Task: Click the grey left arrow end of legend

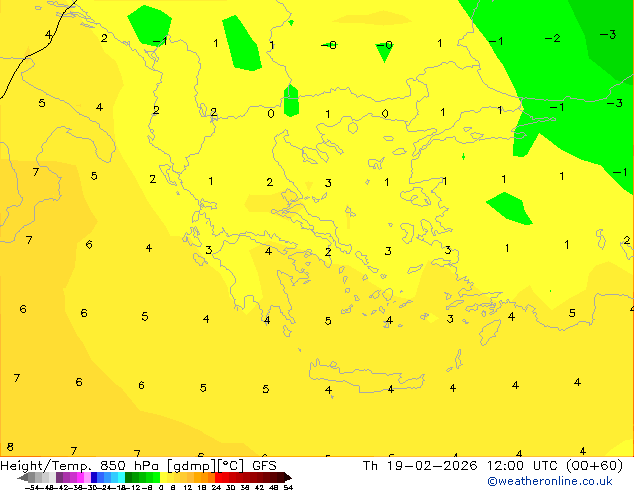Action: coord(22,477)
